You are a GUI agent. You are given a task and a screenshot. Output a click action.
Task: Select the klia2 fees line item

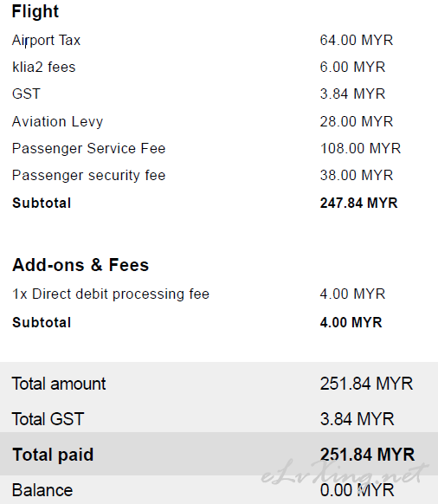[43, 68]
